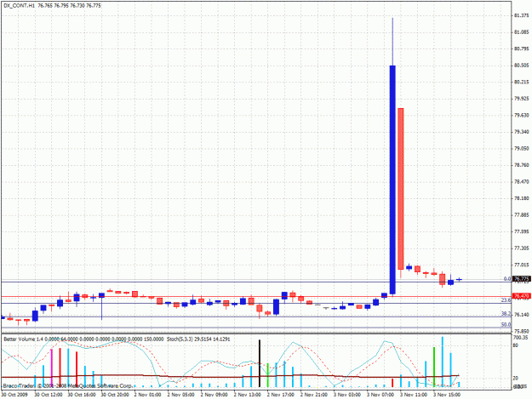Click the 79.340 price axis label
Screen dimensions: 532x399
coord(522,132)
